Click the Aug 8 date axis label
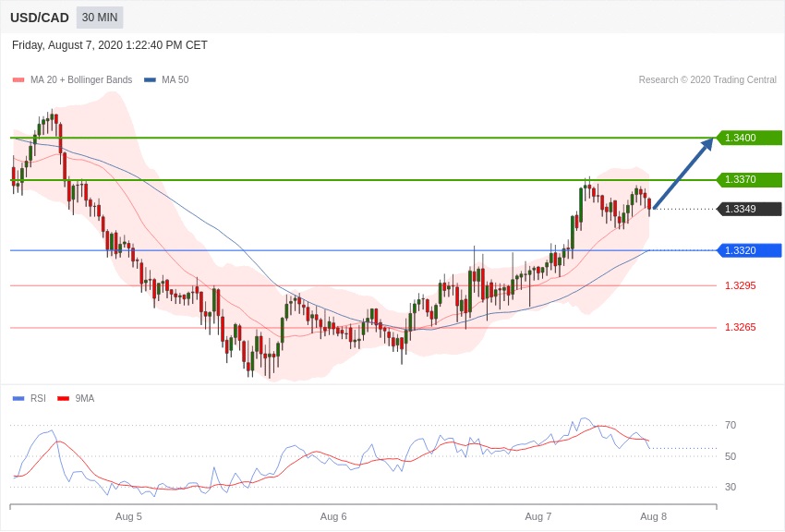This screenshot has height=532, width=785. pyautogui.click(x=653, y=516)
